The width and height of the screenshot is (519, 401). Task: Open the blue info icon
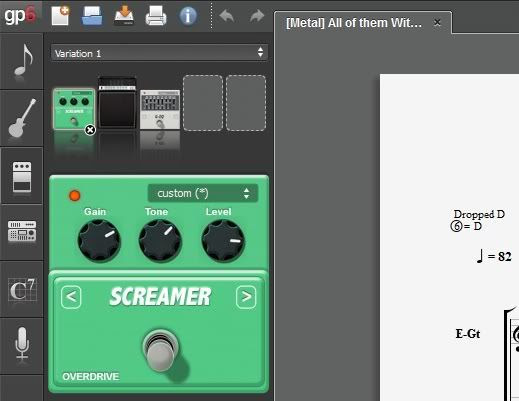pyautogui.click(x=188, y=16)
